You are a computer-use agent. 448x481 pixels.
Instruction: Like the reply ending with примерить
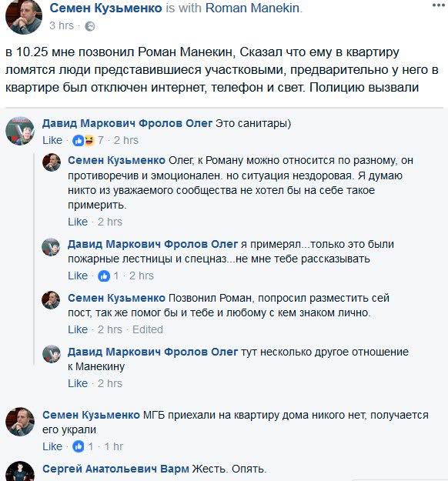click(x=78, y=222)
